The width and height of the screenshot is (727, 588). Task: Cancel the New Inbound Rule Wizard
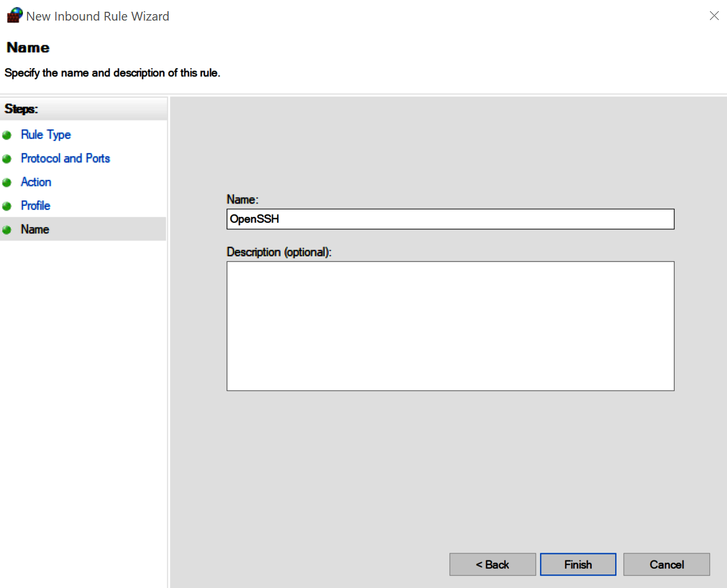(x=666, y=564)
